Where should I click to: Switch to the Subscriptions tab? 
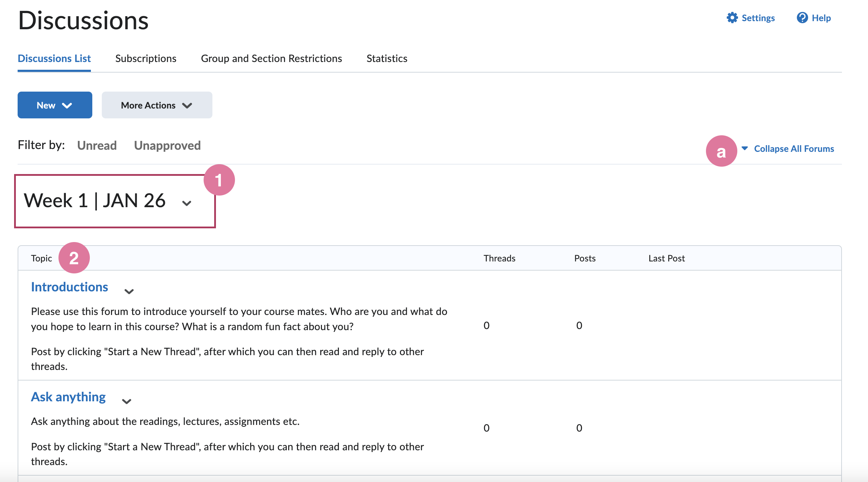[x=145, y=58]
